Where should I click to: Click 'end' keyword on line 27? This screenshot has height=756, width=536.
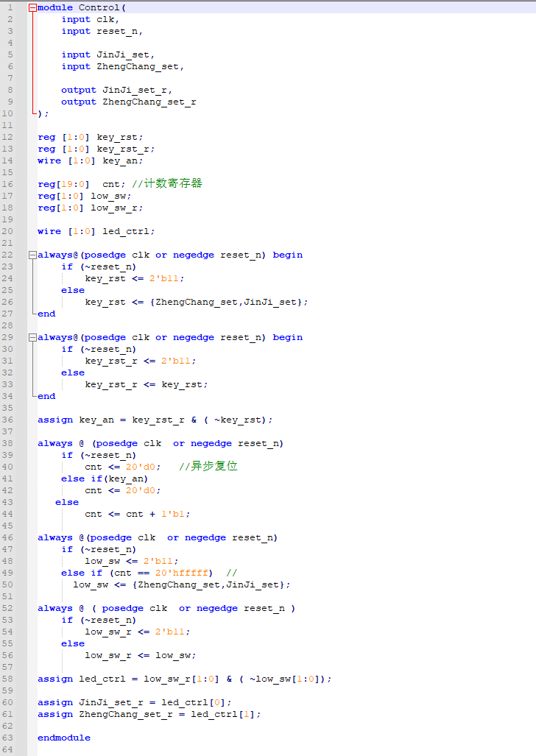(46, 314)
